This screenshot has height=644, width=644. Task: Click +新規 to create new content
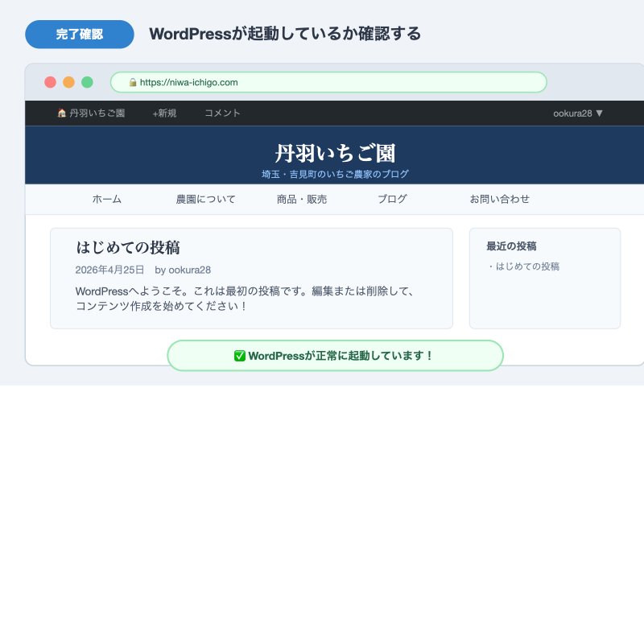[164, 113]
